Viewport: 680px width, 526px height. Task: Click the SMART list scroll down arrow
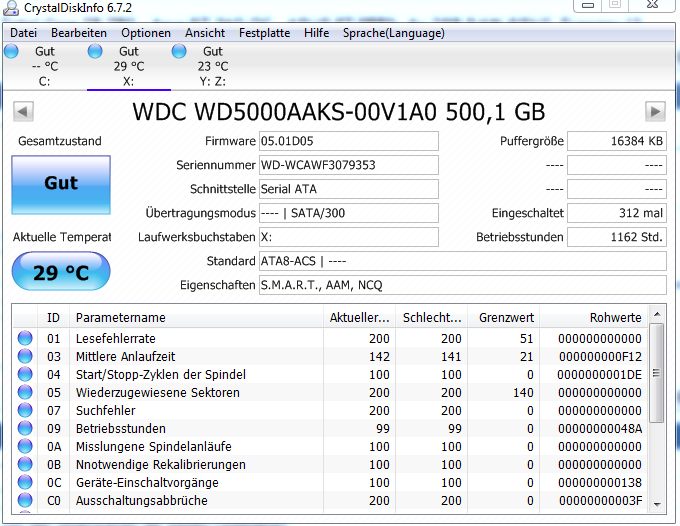657,504
